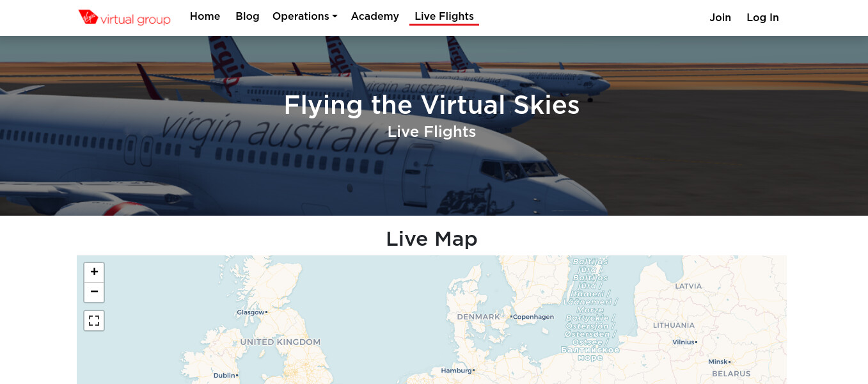Zoom out on the live map

(94, 292)
